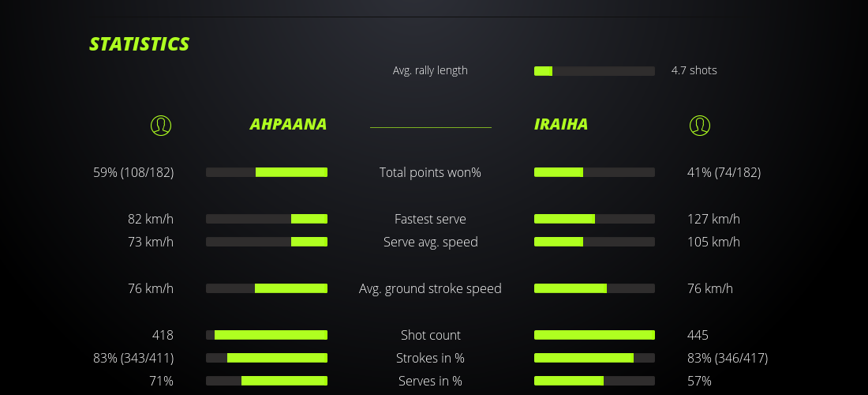This screenshot has height=395, width=868.
Task: Click Ahpaana's ground stroke speed bar
Action: point(267,288)
